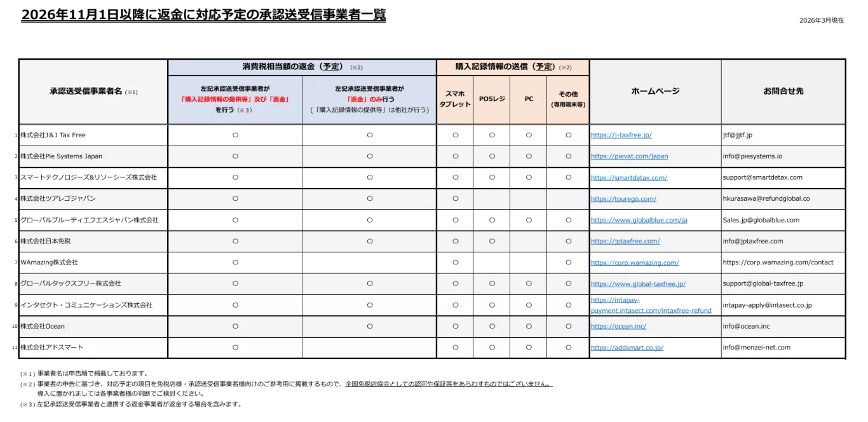The width and height of the screenshot is (868, 422).
Task: Click the company name 株式会社J&J Tax Free
Action: (53, 135)
